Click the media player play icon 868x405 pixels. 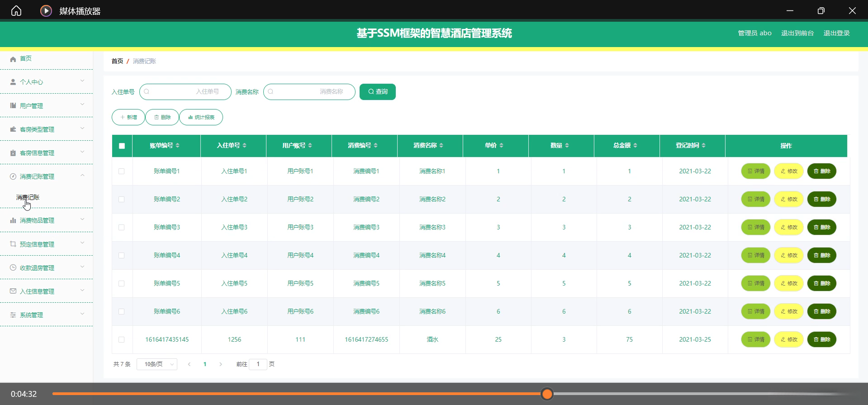click(x=46, y=11)
